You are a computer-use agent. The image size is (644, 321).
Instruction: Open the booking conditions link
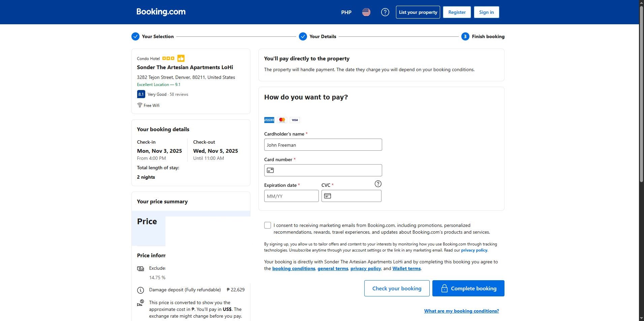[294, 268]
